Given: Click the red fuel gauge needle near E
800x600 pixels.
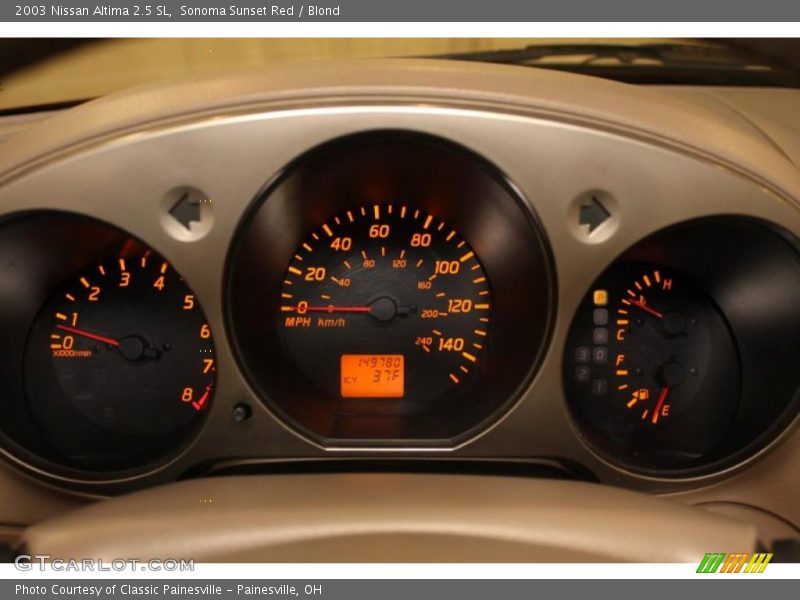Looking at the screenshot, I should 659,406.
